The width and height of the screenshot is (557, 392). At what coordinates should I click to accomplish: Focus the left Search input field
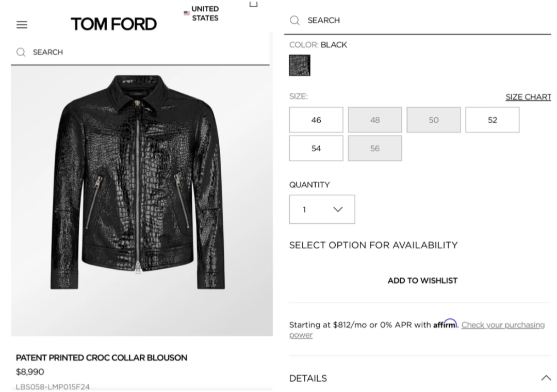tap(140, 52)
